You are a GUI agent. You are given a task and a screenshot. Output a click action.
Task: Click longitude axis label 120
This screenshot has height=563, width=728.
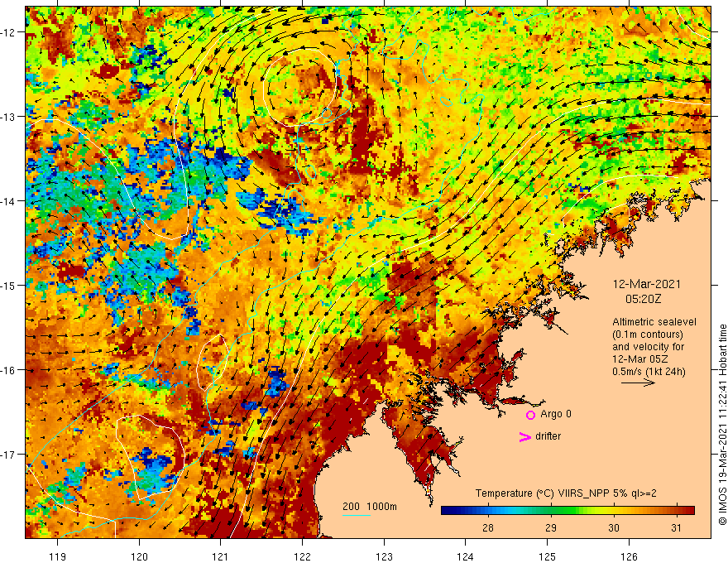click(139, 556)
